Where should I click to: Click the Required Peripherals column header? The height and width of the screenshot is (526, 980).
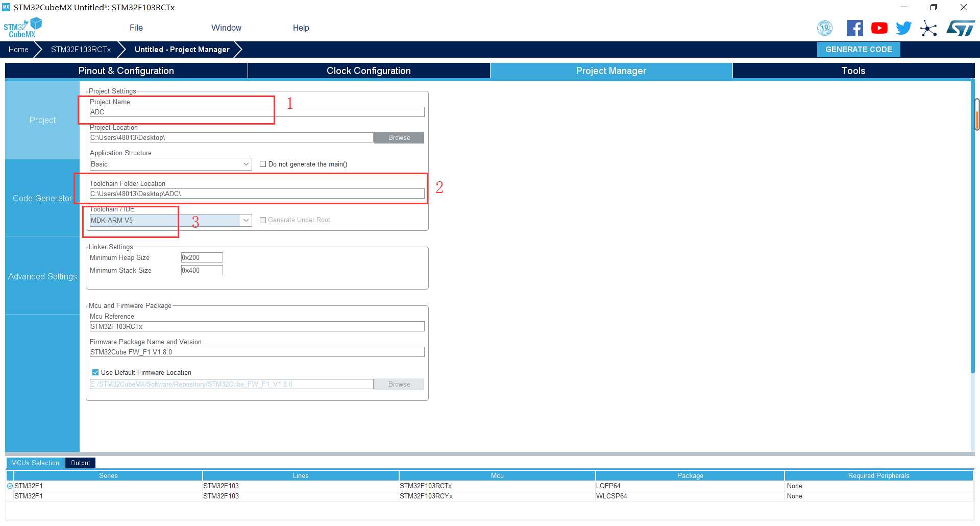[x=878, y=475]
